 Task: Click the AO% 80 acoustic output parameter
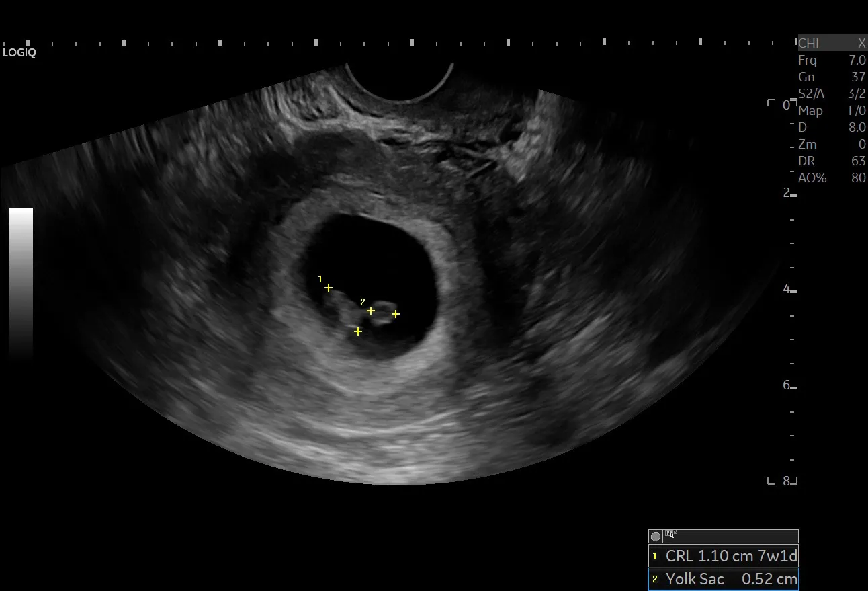tap(832, 178)
